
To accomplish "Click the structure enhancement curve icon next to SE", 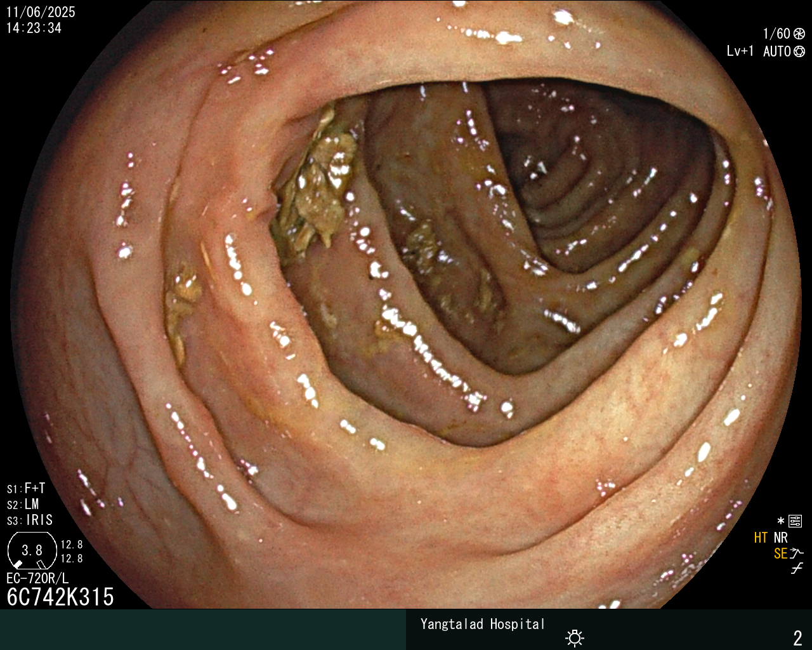I will (x=797, y=554).
